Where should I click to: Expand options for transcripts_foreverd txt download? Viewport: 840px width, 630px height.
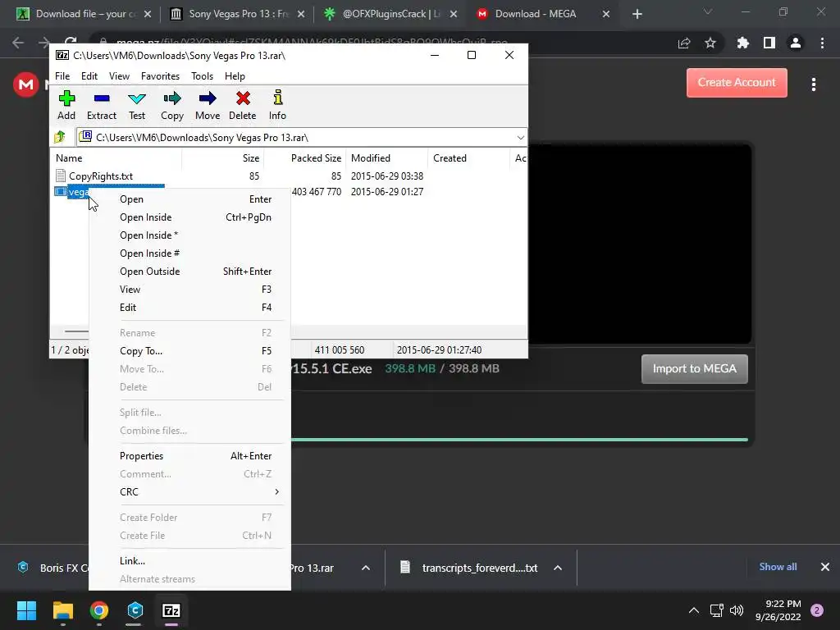coord(558,568)
